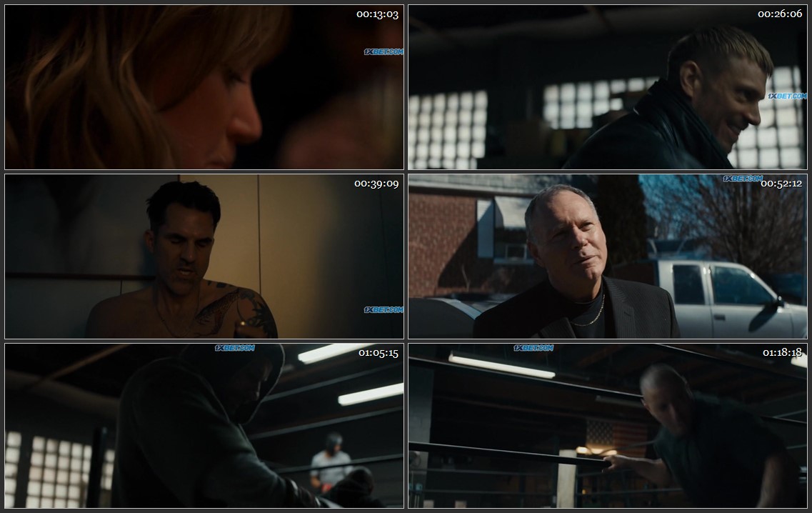
Task: Click the thumbnail with timestamp 00:39:09
Action: tap(204, 256)
